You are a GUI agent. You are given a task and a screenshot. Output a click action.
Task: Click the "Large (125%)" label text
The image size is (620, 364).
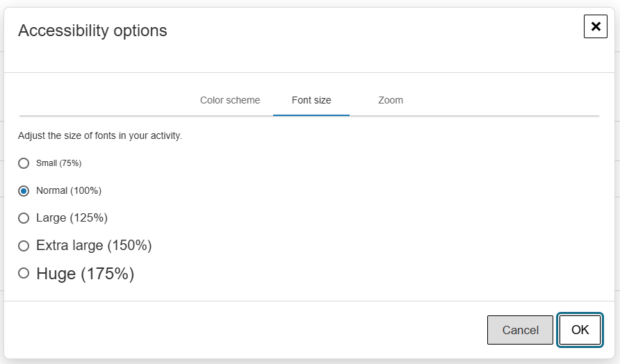click(x=72, y=218)
